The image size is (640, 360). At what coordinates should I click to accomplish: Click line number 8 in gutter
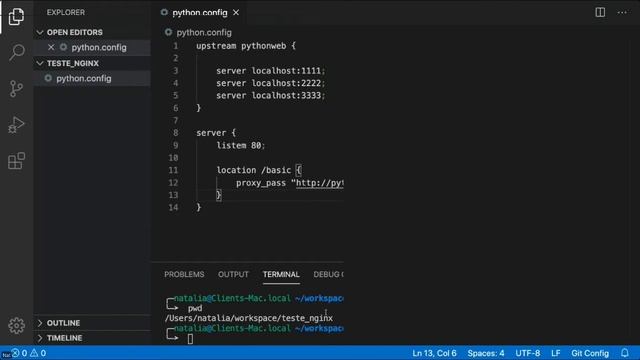[x=176, y=133]
